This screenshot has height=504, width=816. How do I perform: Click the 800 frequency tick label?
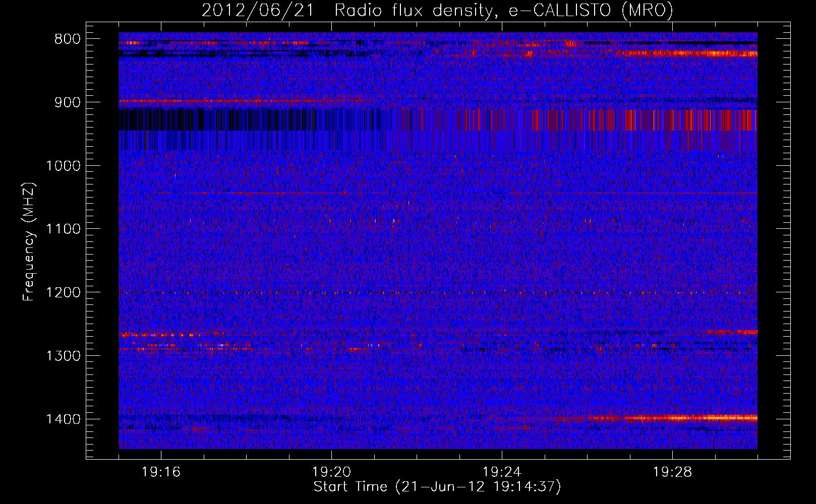point(68,39)
